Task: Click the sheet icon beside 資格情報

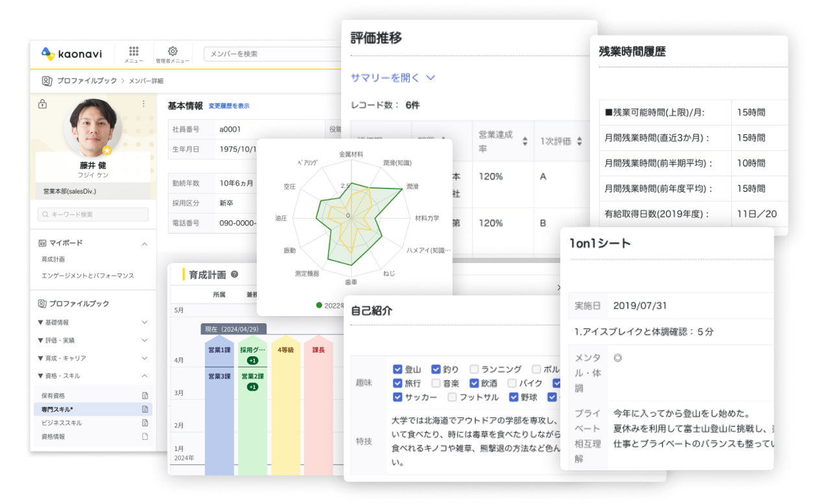Action: (145, 437)
